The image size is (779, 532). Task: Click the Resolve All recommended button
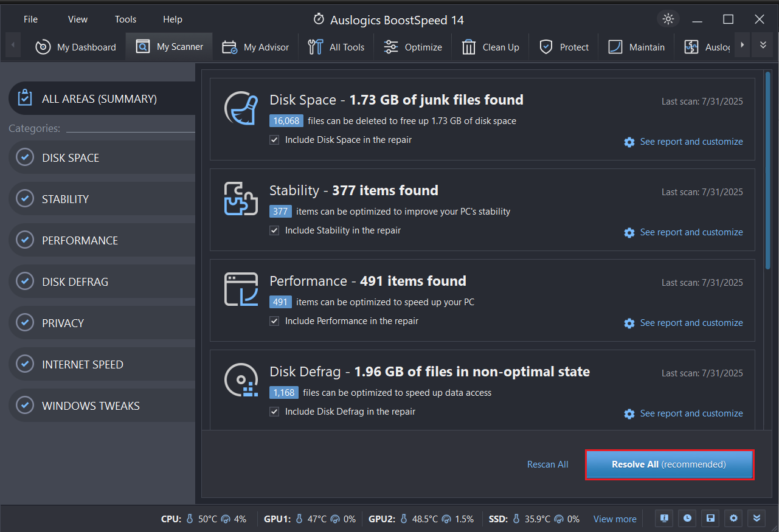point(669,464)
